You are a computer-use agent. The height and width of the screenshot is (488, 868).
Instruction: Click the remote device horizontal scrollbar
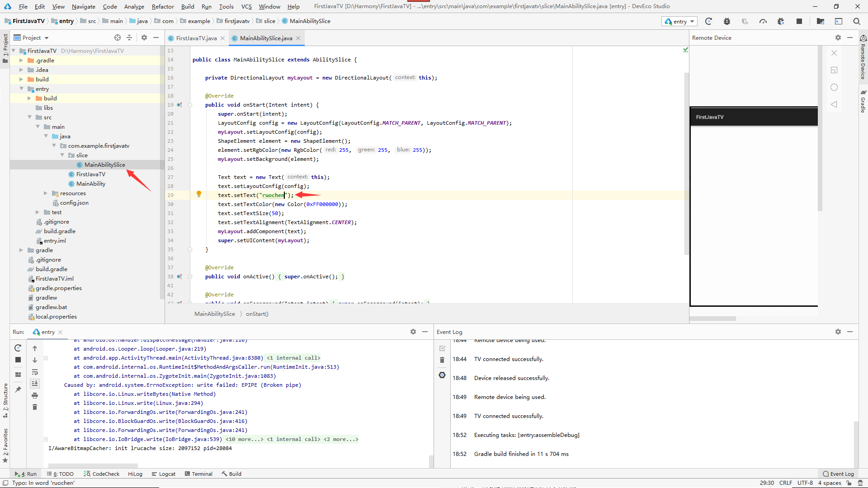click(x=713, y=319)
